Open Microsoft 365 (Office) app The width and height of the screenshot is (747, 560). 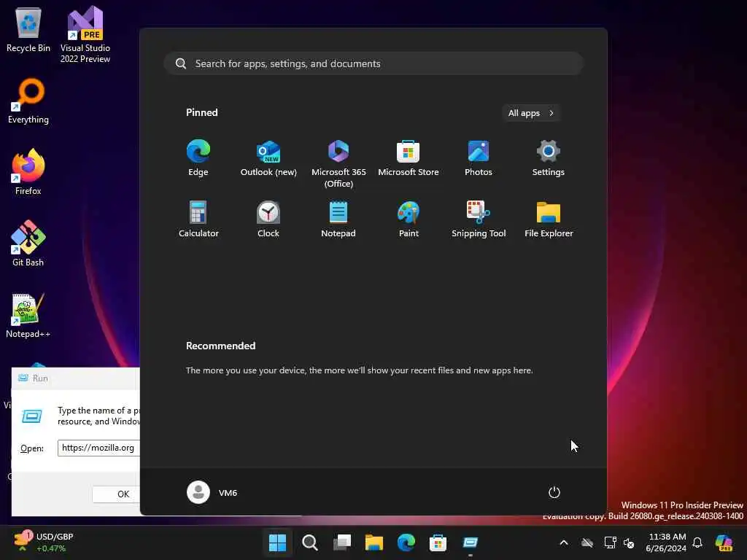(338, 164)
